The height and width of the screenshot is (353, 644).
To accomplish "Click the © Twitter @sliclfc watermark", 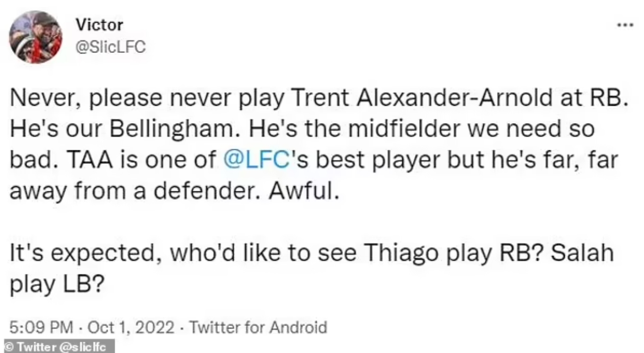I will point(57,347).
